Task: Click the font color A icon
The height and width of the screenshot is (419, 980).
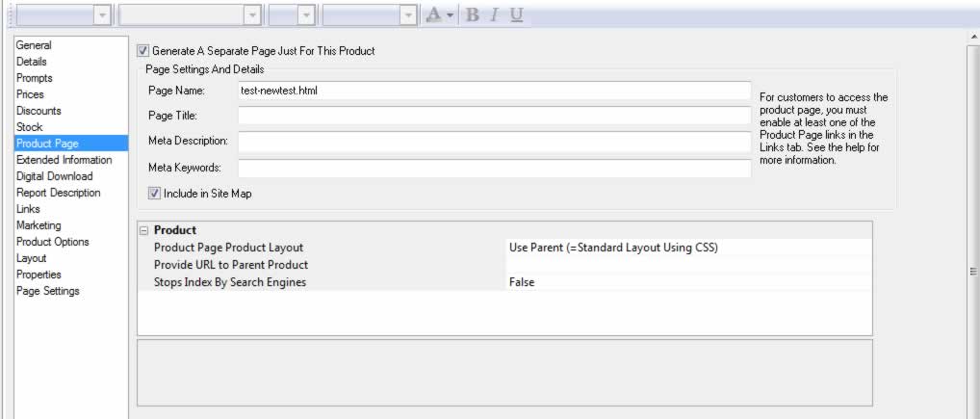Action: pos(434,15)
